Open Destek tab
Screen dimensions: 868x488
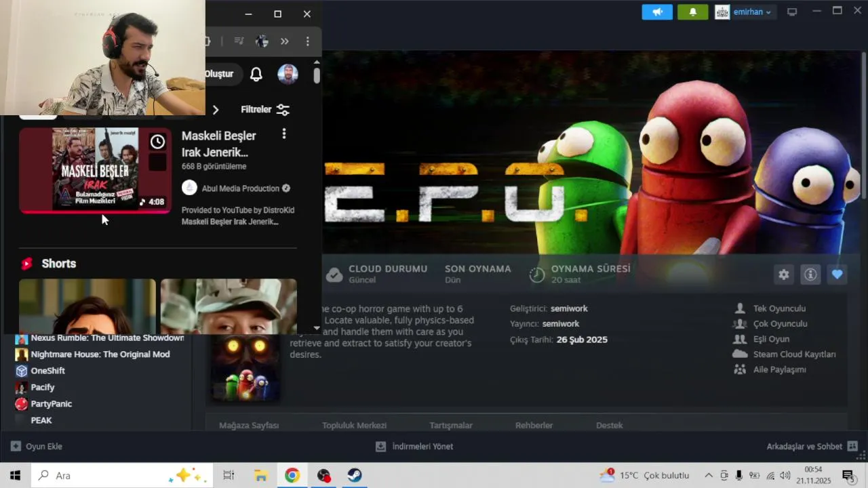pyautogui.click(x=610, y=426)
